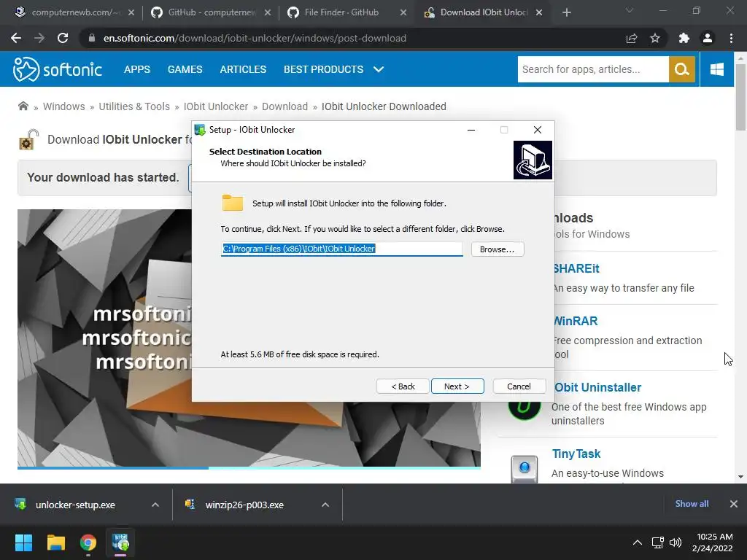
Task: Expand options for unlocker-setup.exe download
Action: pos(155,505)
